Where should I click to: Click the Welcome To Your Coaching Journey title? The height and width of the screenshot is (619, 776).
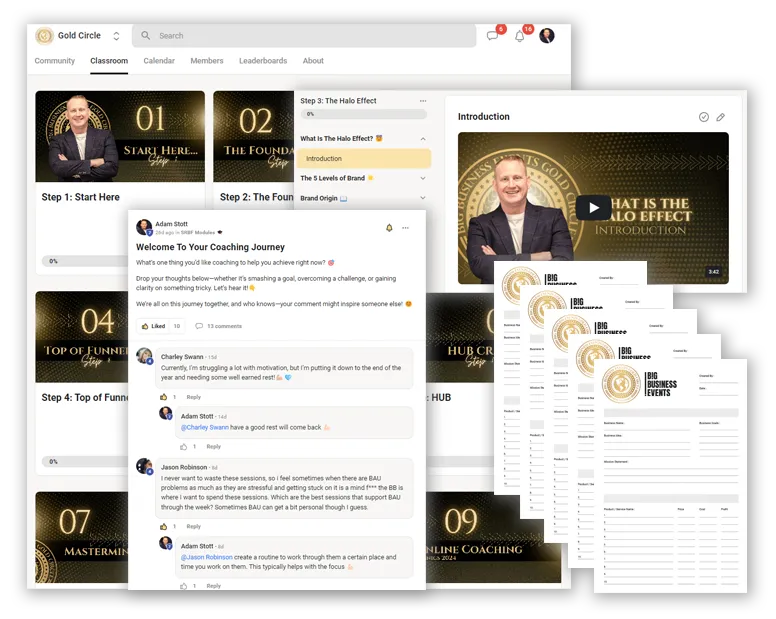pos(210,246)
